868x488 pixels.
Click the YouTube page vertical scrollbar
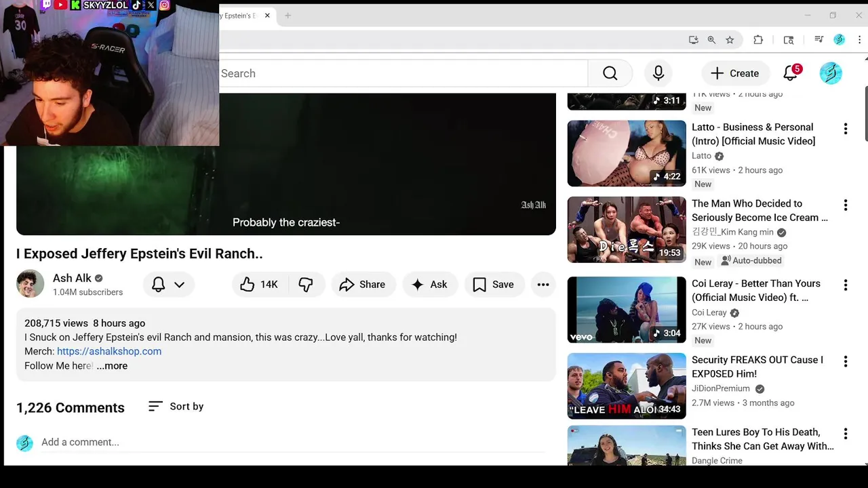865,114
